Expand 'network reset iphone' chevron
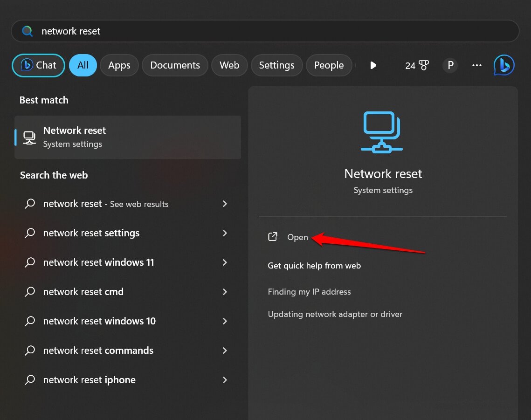The image size is (531, 420). pyautogui.click(x=225, y=380)
